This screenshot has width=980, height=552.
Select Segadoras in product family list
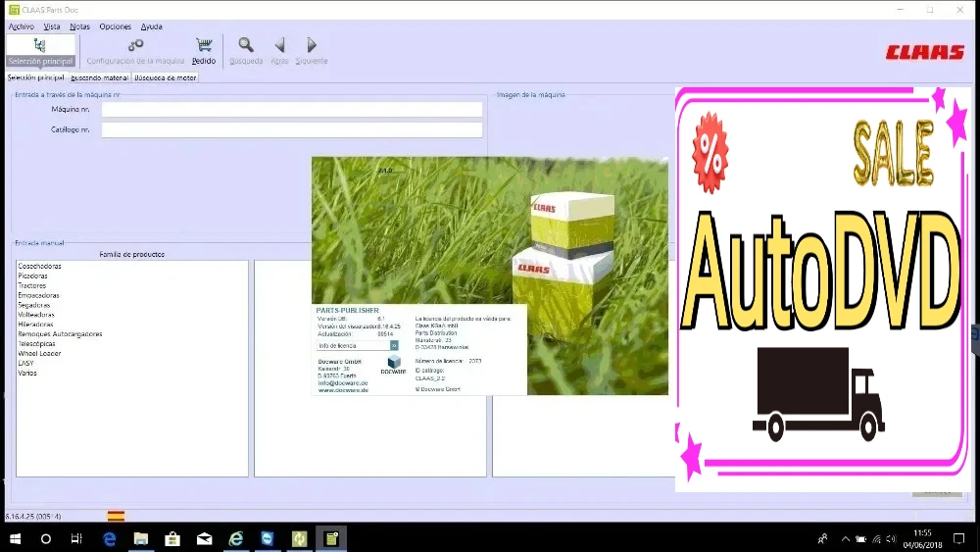click(x=33, y=305)
